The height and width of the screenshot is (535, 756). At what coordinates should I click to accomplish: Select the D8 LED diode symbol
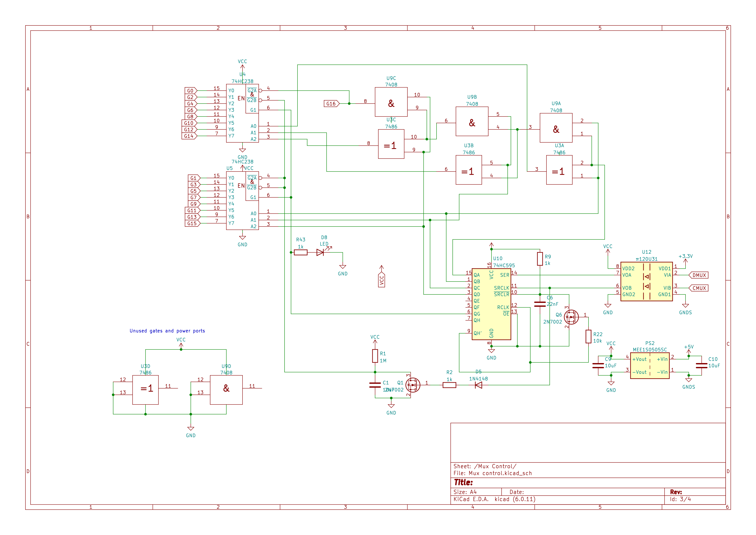click(320, 252)
